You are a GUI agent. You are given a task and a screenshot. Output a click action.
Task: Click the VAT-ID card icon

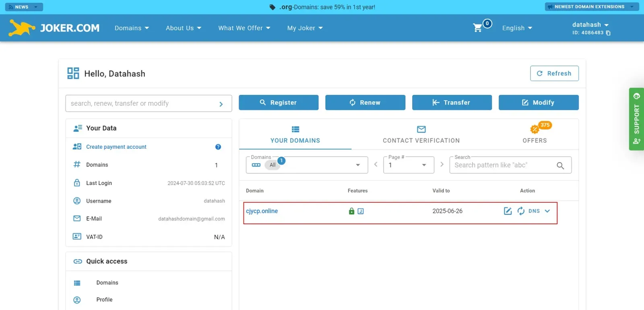(77, 236)
